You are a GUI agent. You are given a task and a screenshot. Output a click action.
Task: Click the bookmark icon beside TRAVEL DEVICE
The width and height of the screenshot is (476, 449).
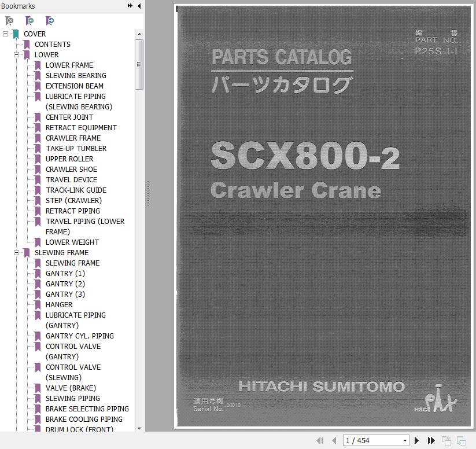pyautogui.click(x=38, y=180)
